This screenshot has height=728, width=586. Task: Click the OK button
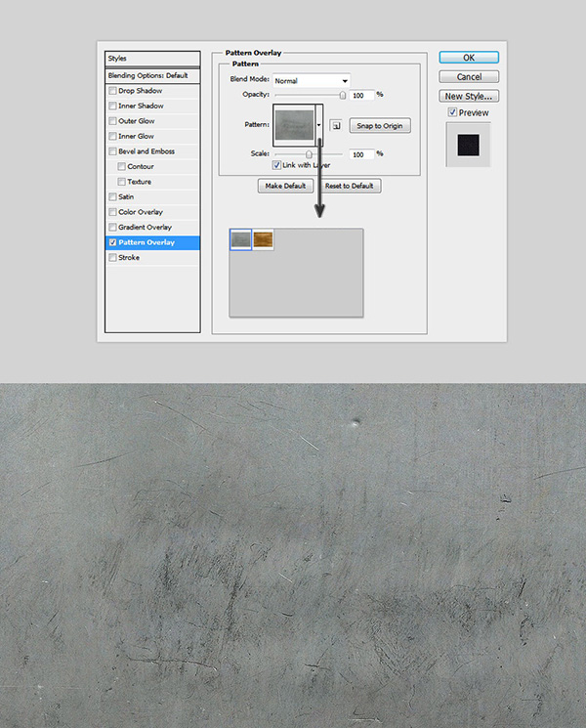[469, 58]
